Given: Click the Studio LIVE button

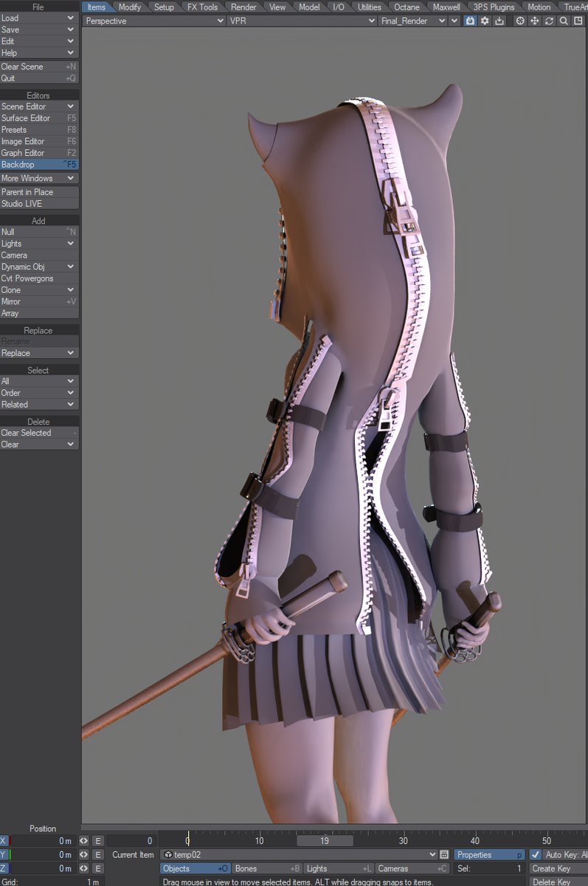Looking at the screenshot, I should click(39, 204).
